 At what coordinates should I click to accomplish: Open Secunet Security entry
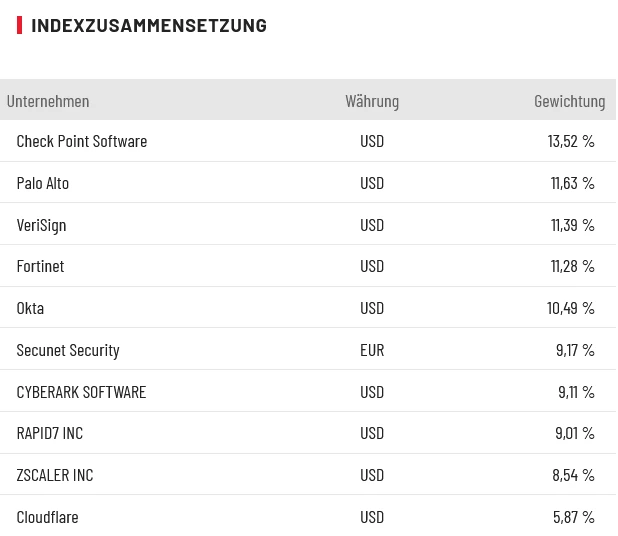(x=68, y=350)
